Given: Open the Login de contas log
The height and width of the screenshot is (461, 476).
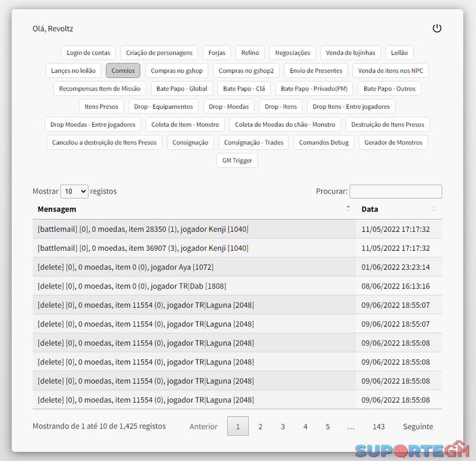Looking at the screenshot, I should (88, 53).
